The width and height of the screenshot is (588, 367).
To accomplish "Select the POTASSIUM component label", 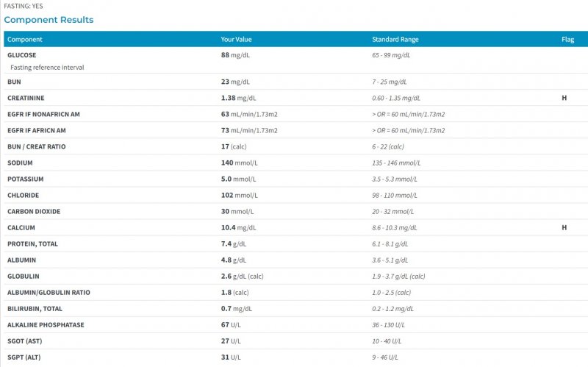I will [x=26, y=179].
